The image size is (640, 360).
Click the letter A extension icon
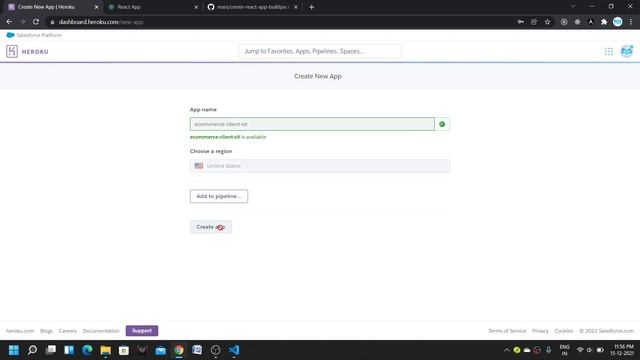point(591,22)
